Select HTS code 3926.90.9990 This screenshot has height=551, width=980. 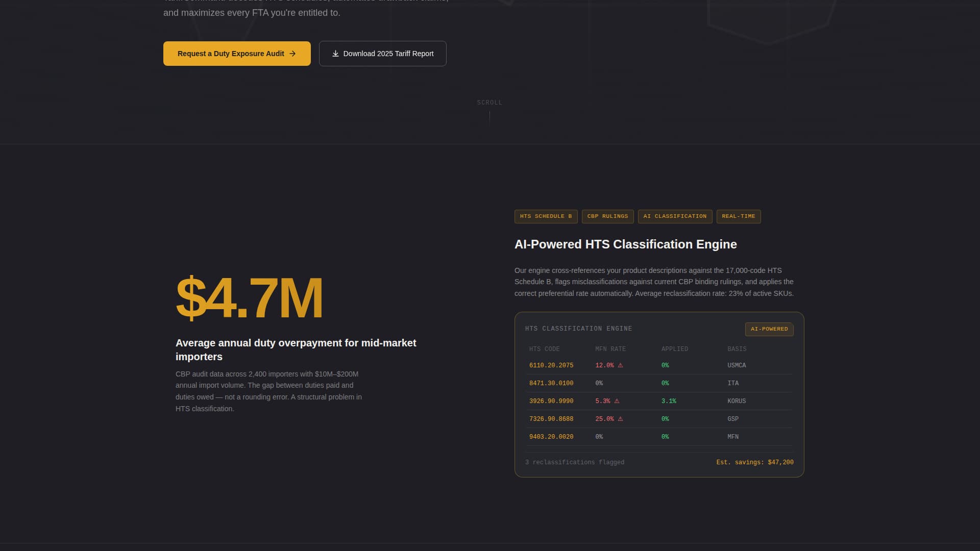(x=551, y=401)
